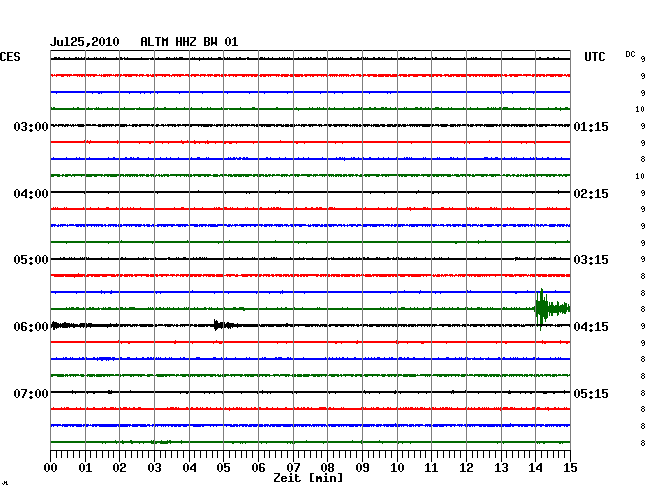Click minute tick label "13"

point(501,468)
